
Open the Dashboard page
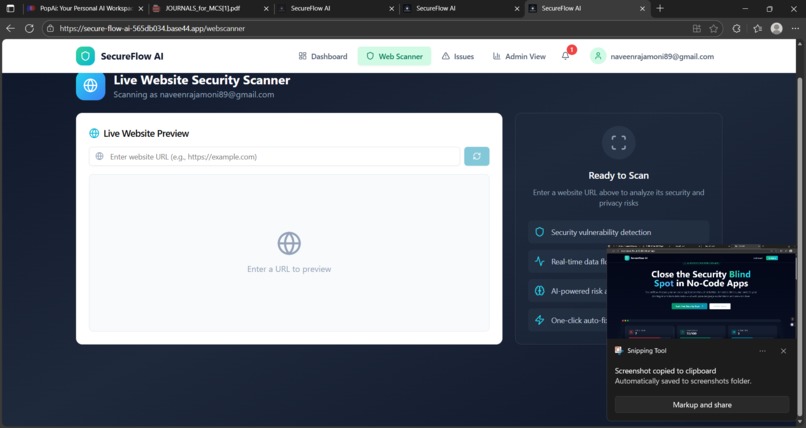[x=323, y=56]
